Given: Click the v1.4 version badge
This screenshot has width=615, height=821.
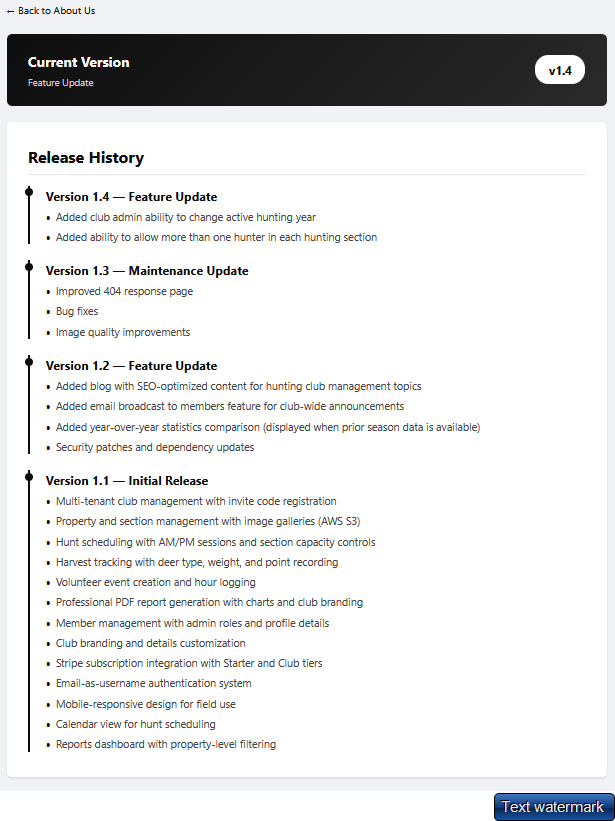Looking at the screenshot, I should tap(559, 69).
